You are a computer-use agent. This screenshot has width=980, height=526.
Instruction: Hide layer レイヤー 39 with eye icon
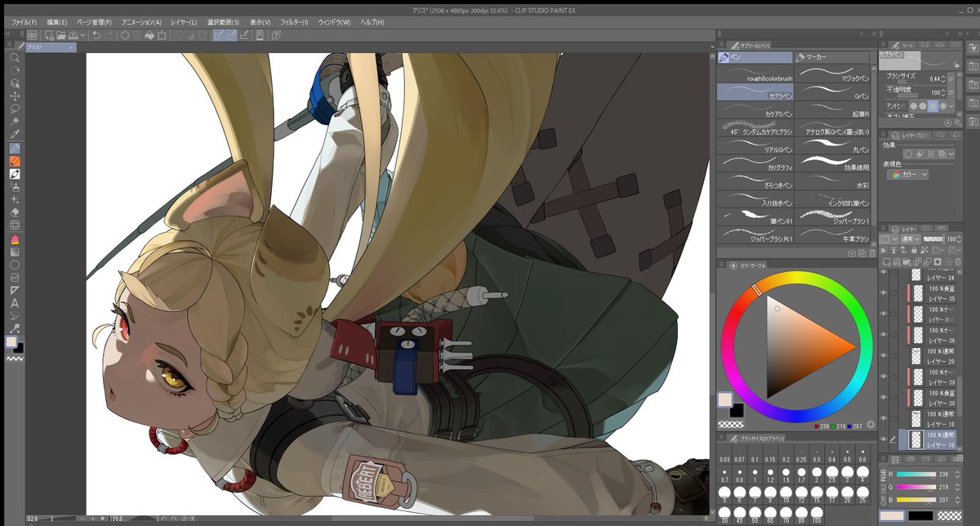(x=884, y=377)
